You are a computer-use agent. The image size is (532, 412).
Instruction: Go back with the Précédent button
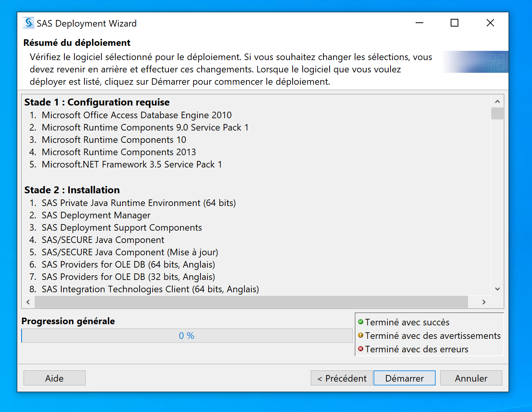point(342,378)
